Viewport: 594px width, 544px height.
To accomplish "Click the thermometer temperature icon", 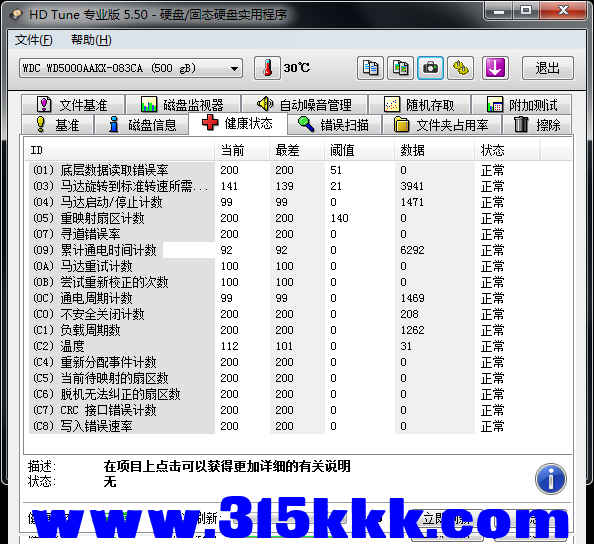I will tap(267, 68).
